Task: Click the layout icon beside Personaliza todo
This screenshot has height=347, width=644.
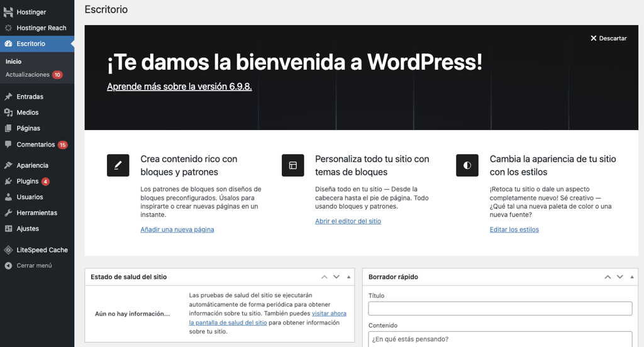Action: coord(293,165)
